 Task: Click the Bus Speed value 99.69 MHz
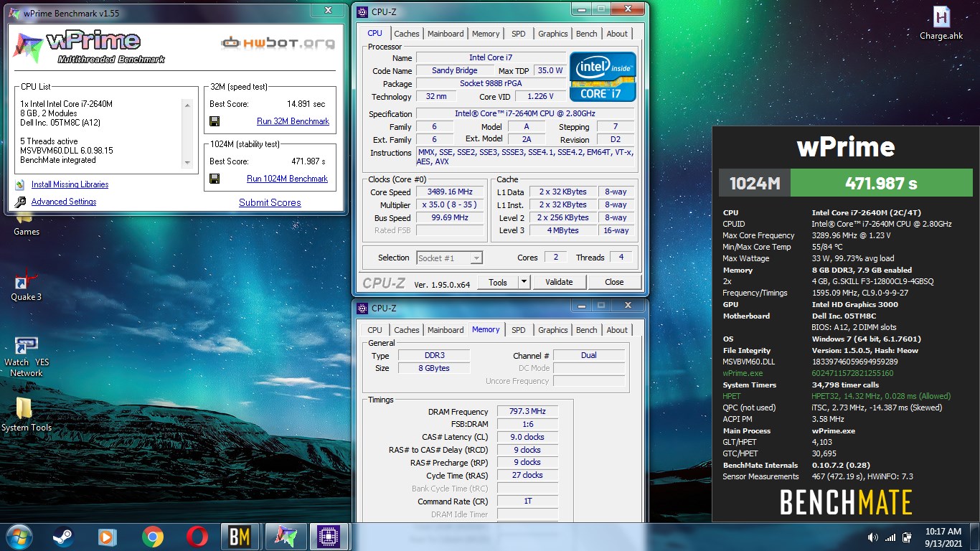(451, 217)
